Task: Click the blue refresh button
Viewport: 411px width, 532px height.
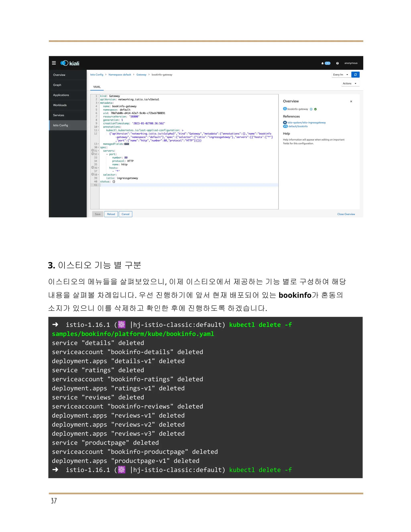Action: 355,75
